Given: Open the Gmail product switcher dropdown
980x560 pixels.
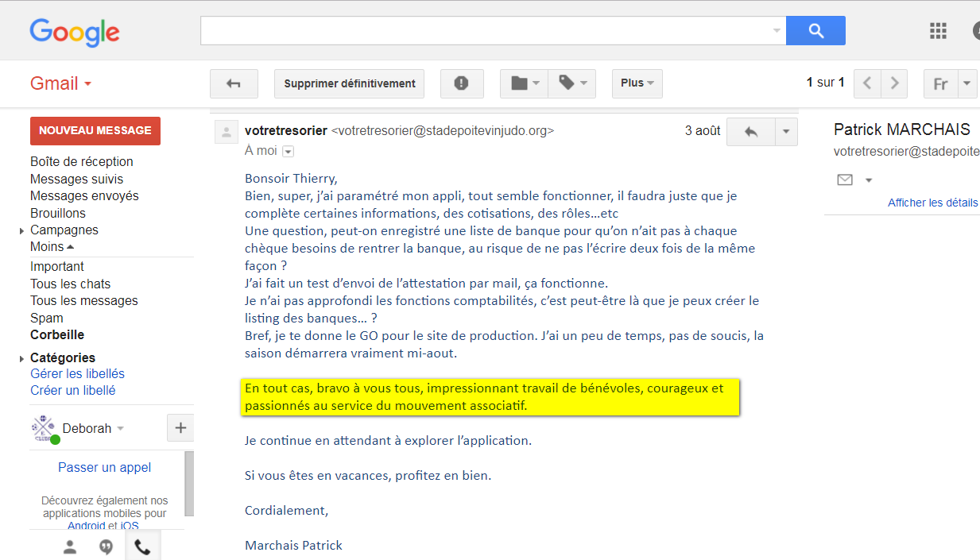Looking at the screenshot, I should click(x=60, y=83).
